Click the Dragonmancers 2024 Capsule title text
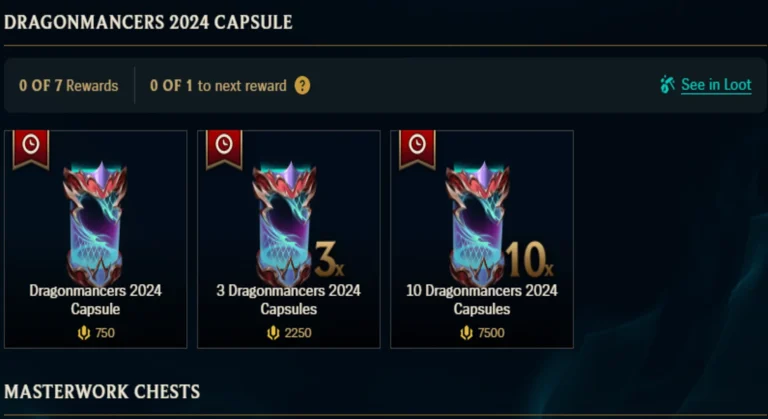Screen dimensions: 768x419 95,299
